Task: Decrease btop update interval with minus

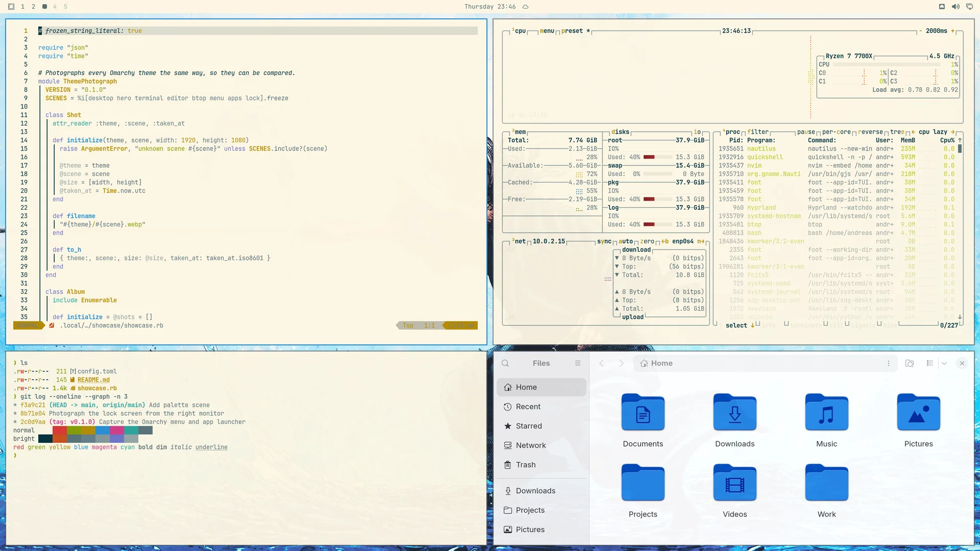Action: [x=920, y=31]
